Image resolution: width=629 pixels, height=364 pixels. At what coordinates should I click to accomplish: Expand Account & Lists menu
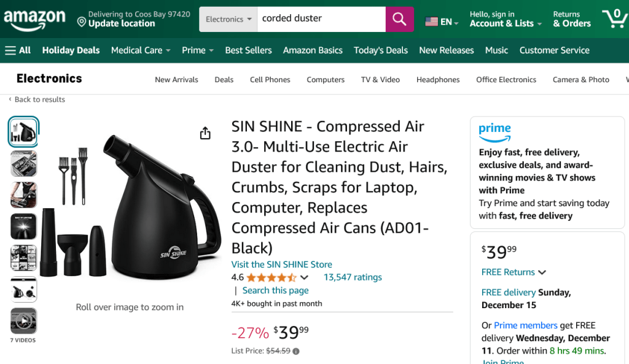(506, 23)
